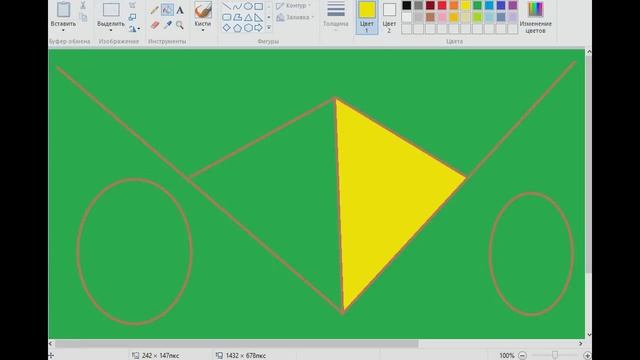Expand the Кисти brushes dropdown arrow
640x360 pixels.
coord(203,31)
